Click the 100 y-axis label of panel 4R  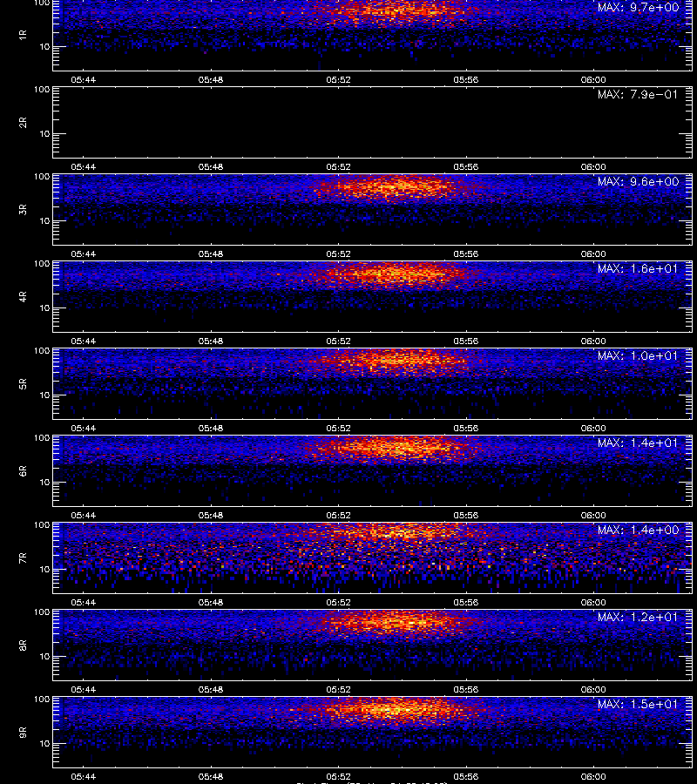[x=42, y=263]
